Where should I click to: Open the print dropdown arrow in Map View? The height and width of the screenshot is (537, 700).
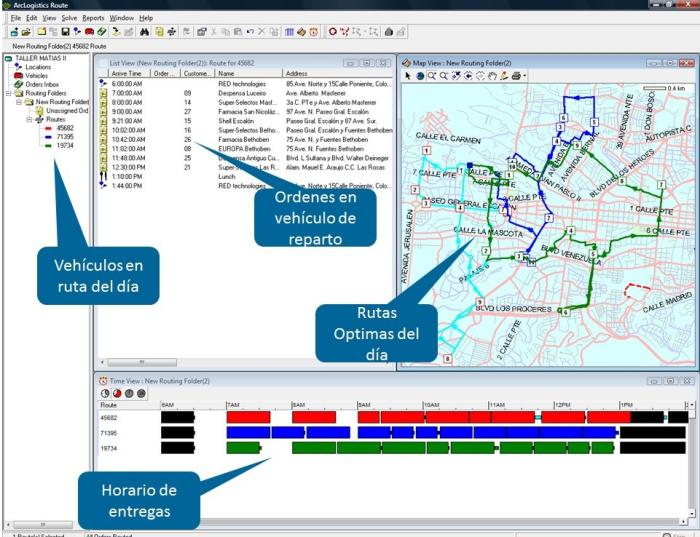click(524, 76)
